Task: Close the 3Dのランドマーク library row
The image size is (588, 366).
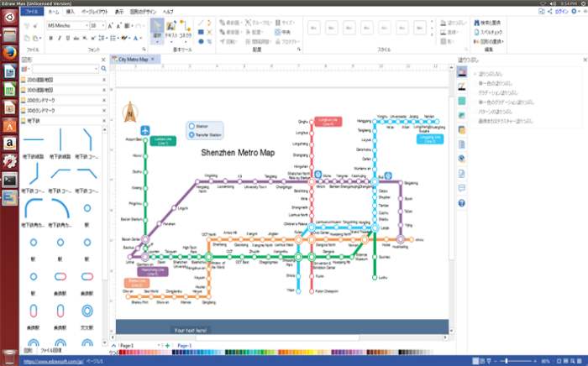Action: pyautogui.click(x=104, y=111)
